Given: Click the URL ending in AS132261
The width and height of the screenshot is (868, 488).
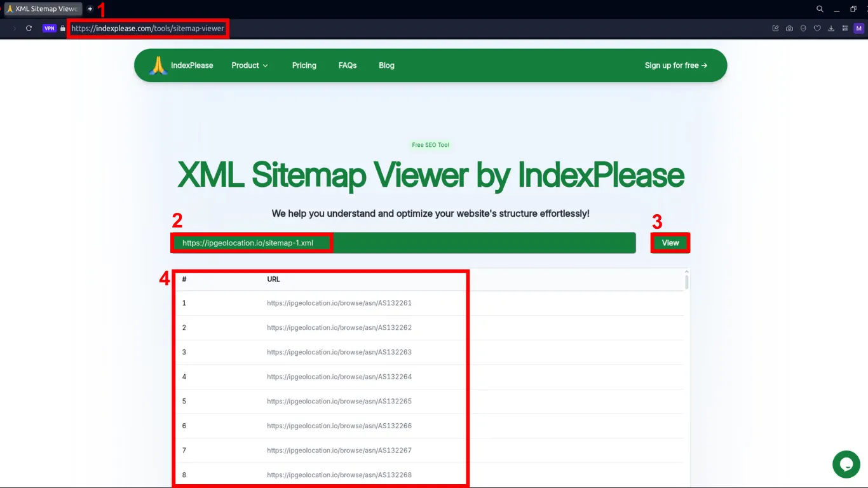Looking at the screenshot, I should (339, 303).
